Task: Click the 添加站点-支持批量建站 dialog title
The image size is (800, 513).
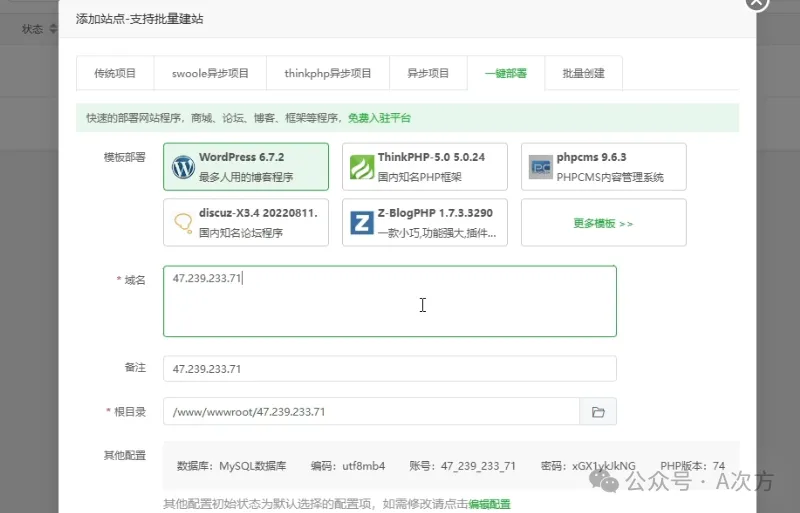Action: (139, 19)
